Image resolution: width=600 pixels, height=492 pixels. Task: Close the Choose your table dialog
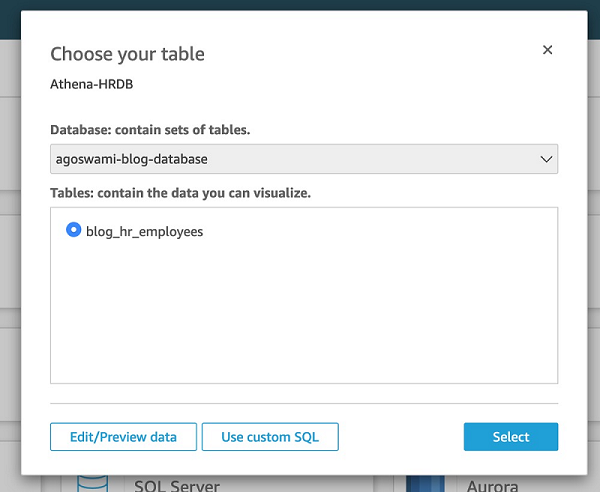(547, 50)
